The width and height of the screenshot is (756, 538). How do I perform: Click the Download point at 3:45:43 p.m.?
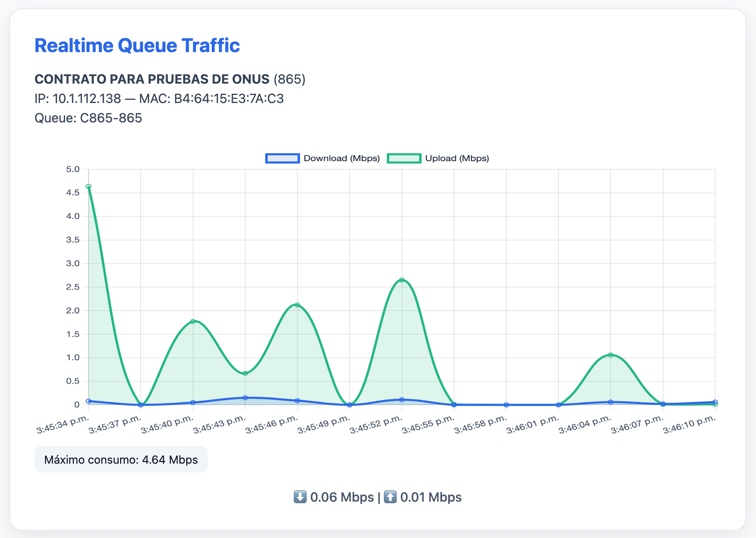click(245, 398)
